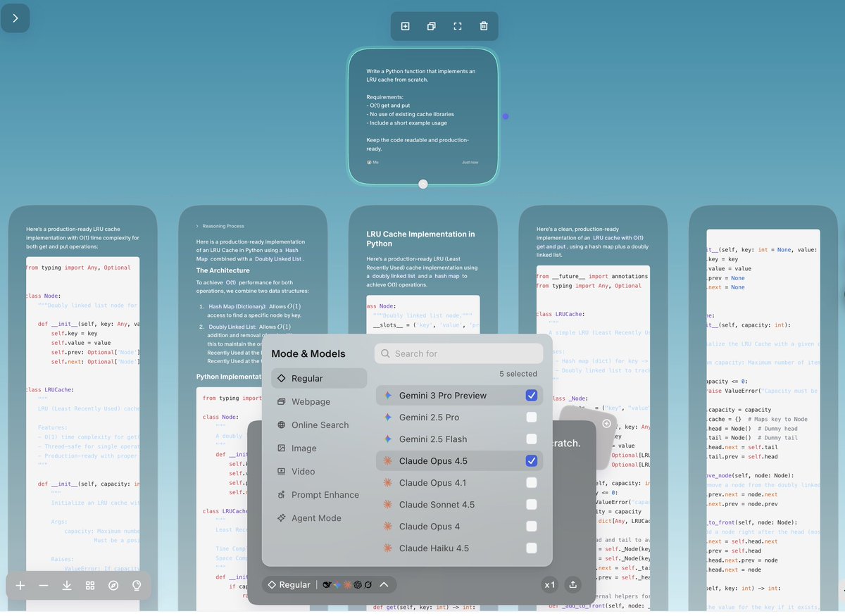Click the '5 selected' count label
Screen dimensions: 845x616
(x=518, y=374)
